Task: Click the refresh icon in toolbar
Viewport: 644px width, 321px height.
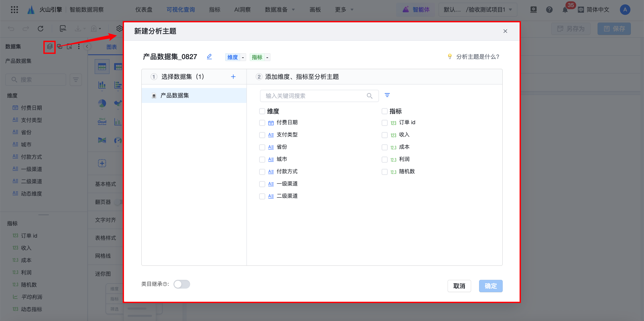Action: click(41, 28)
